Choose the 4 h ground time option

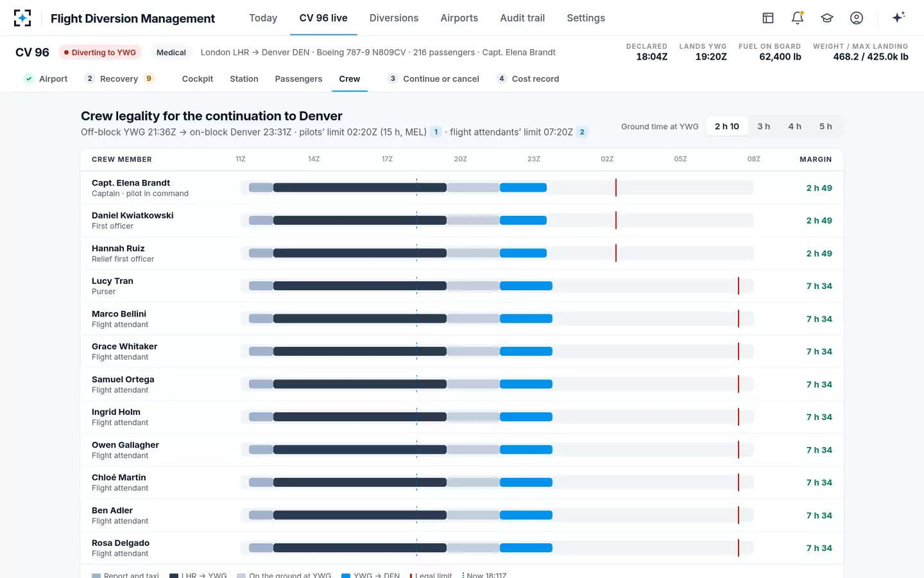795,127
